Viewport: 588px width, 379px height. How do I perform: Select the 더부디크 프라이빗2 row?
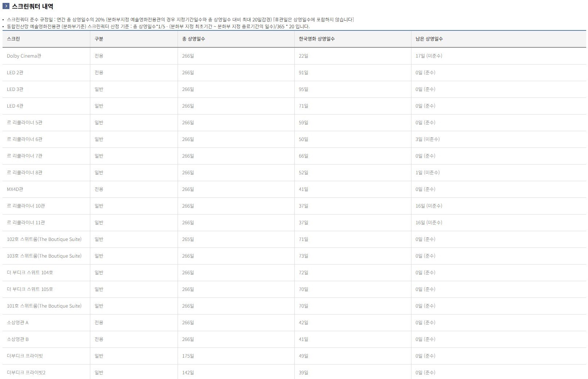coord(294,372)
